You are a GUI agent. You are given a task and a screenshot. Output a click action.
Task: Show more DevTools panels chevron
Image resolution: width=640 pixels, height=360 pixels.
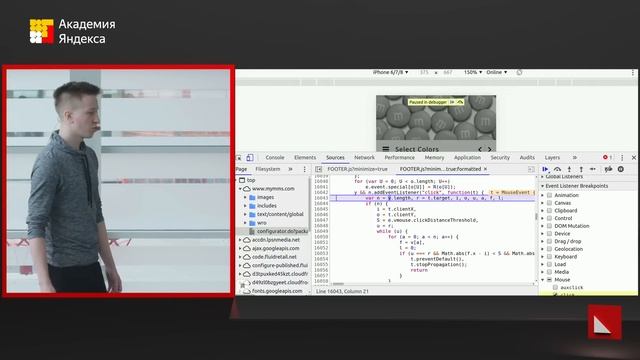[575, 158]
